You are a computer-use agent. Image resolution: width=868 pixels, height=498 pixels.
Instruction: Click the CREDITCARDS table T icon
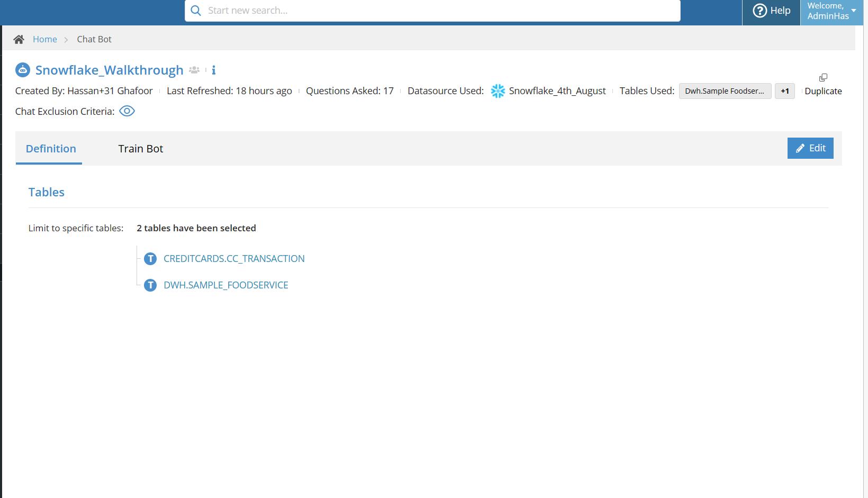click(150, 259)
